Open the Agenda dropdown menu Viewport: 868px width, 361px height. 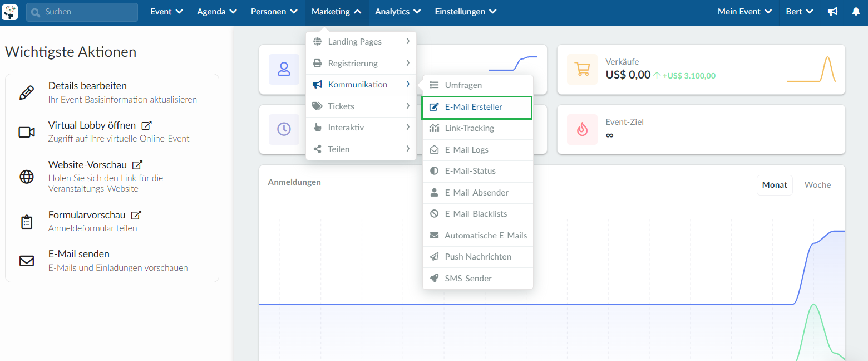pos(217,12)
